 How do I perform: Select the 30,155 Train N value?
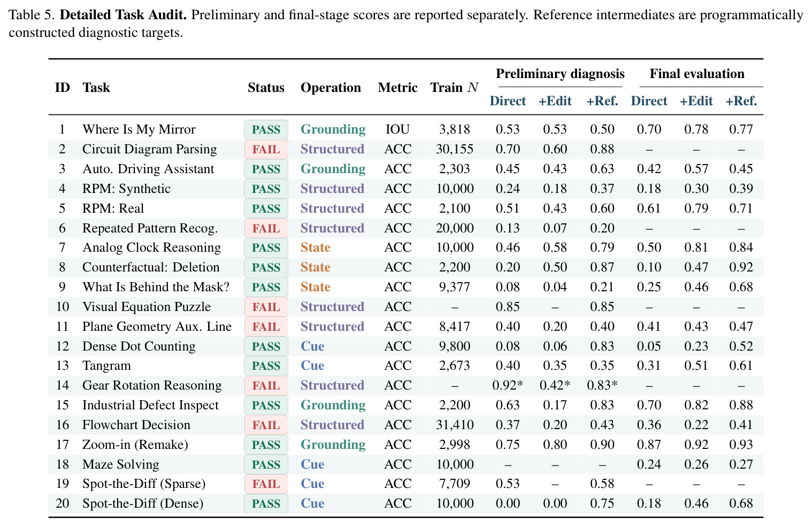coord(455,149)
